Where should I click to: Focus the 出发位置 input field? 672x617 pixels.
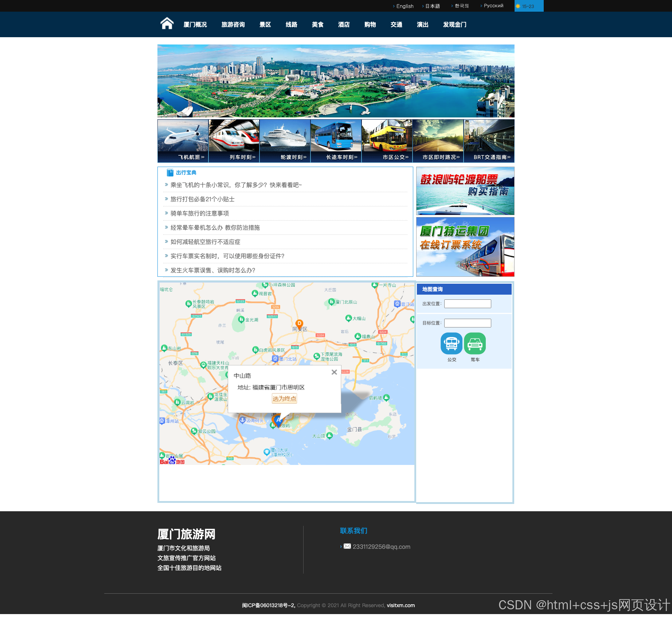[x=468, y=304]
